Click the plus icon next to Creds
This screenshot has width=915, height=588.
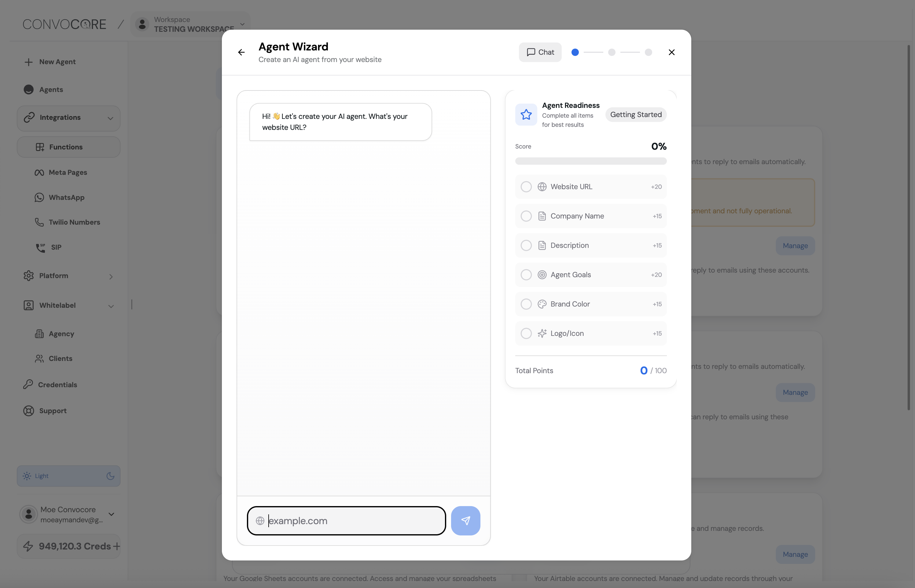click(116, 546)
